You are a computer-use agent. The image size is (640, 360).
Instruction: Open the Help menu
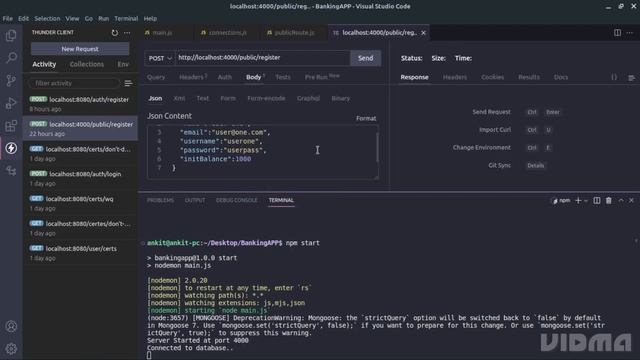point(150,18)
